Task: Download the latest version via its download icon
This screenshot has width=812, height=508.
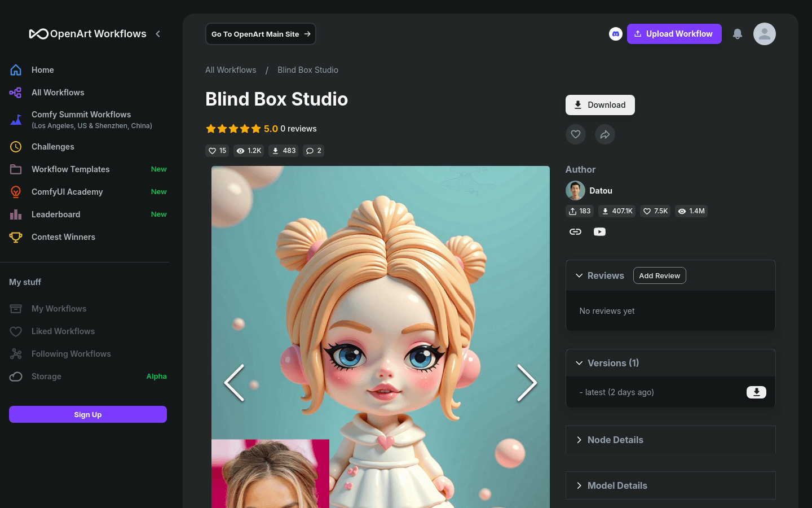Action: [x=756, y=392]
